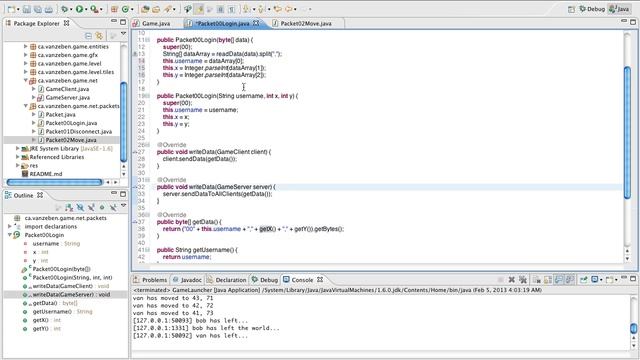Select the Packet00Login.java editor tab
The image size is (640, 360).
224,24
